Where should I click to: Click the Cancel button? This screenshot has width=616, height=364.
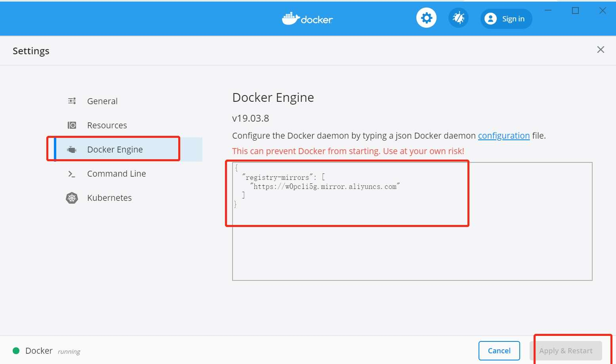pyautogui.click(x=499, y=351)
